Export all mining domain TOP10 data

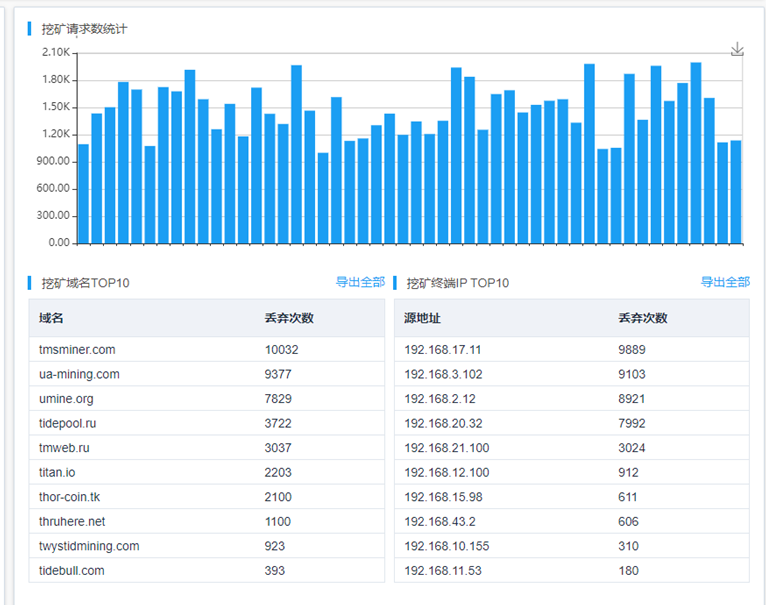tap(360, 283)
